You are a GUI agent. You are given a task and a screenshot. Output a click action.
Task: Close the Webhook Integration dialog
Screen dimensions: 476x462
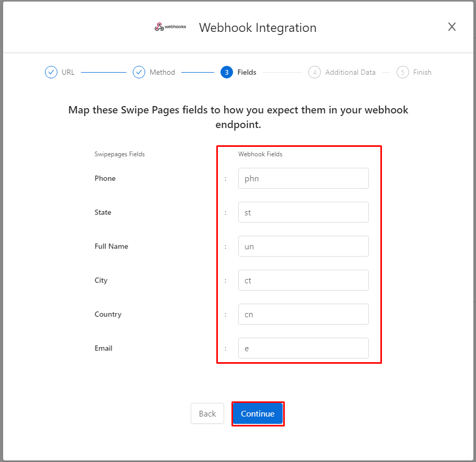pyautogui.click(x=452, y=27)
